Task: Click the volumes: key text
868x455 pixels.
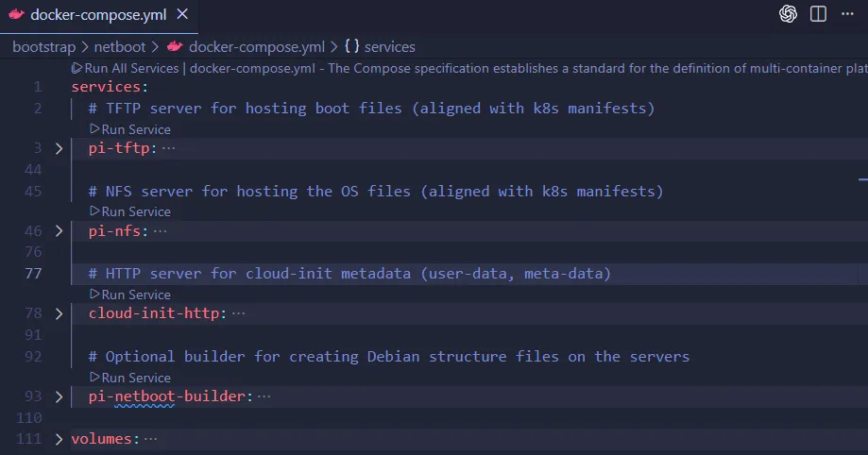Action: tap(105, 439)
